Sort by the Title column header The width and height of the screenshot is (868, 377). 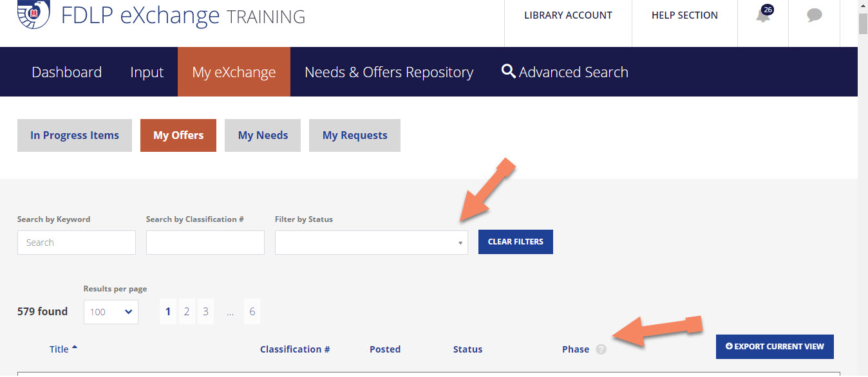[x=63, y=349]
